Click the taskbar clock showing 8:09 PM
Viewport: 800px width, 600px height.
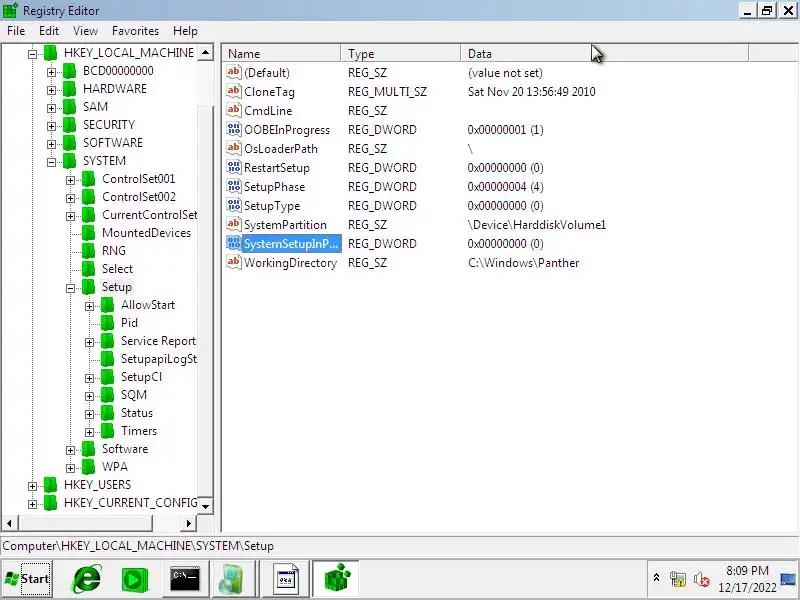tap(747, 570)
